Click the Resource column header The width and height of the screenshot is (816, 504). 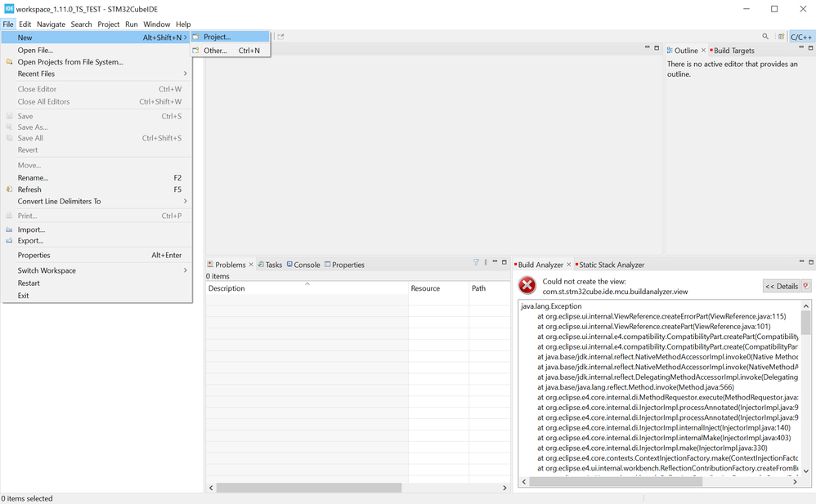(438, 288)
